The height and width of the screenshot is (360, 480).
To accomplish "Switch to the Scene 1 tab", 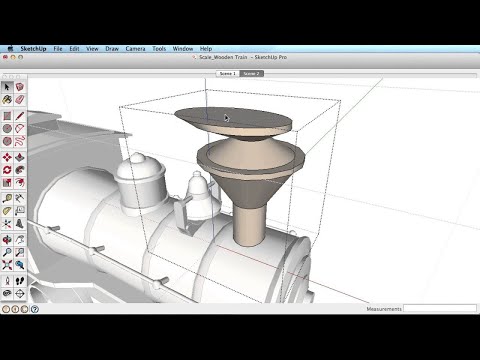I will click(228, 73).
